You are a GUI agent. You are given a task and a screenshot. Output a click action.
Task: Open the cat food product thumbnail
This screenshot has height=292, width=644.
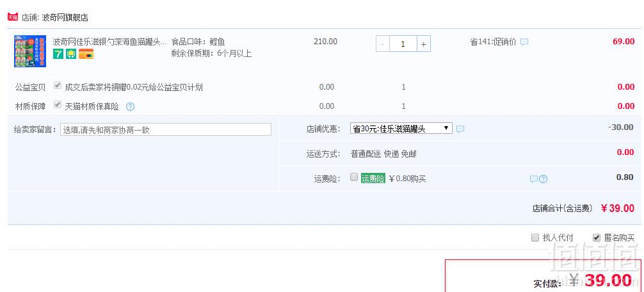30,51
